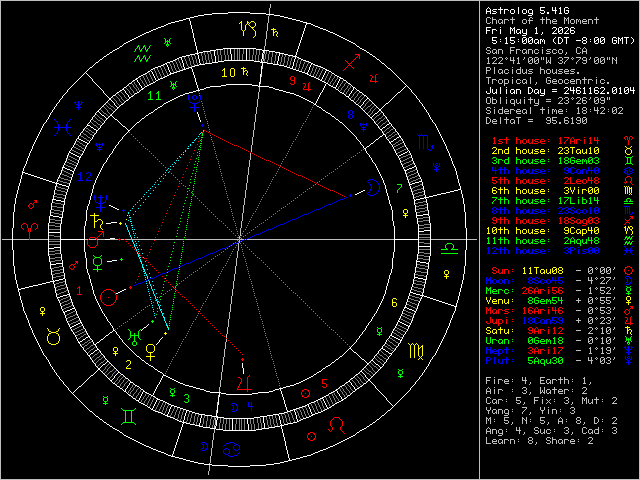The image size is (640, 480).
Task: Select house number 6 in the wheel
Action: coord(394,303)
